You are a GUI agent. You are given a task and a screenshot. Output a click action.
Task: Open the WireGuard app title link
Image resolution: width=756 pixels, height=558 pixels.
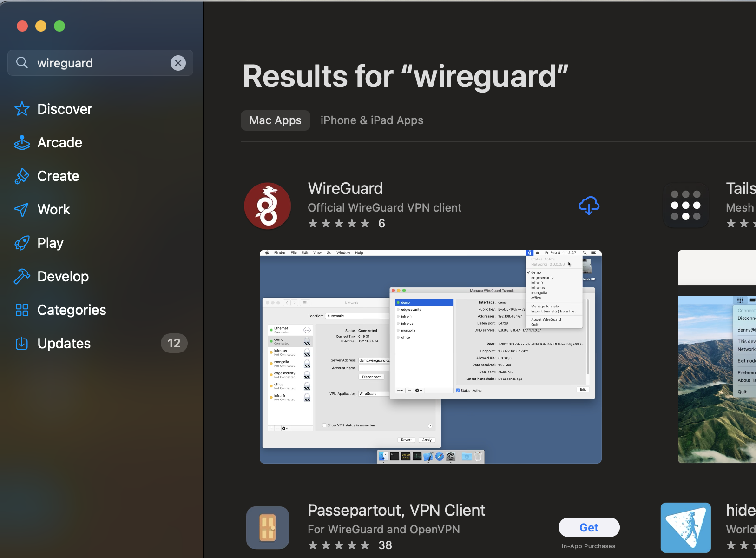coord(345,189)
